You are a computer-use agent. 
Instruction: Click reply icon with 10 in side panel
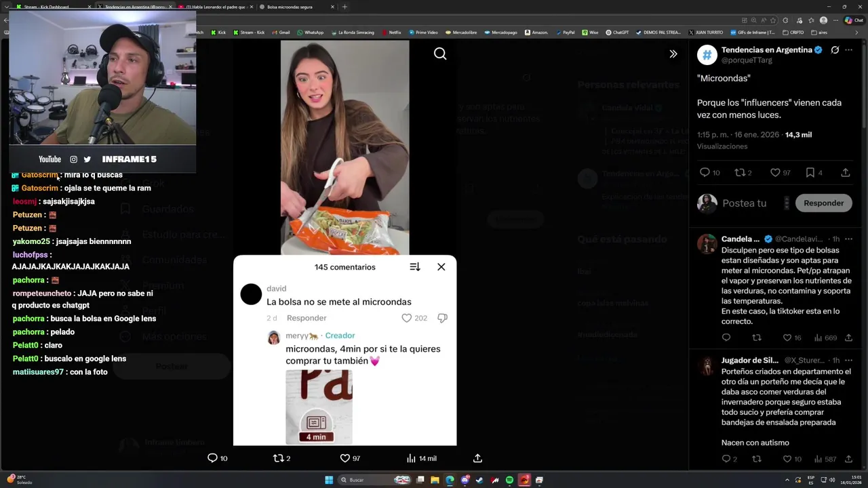[705, 173]
